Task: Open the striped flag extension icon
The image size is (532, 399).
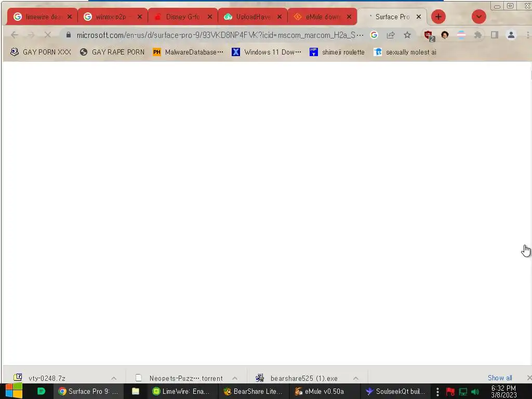Action: (x=461, y=35)
